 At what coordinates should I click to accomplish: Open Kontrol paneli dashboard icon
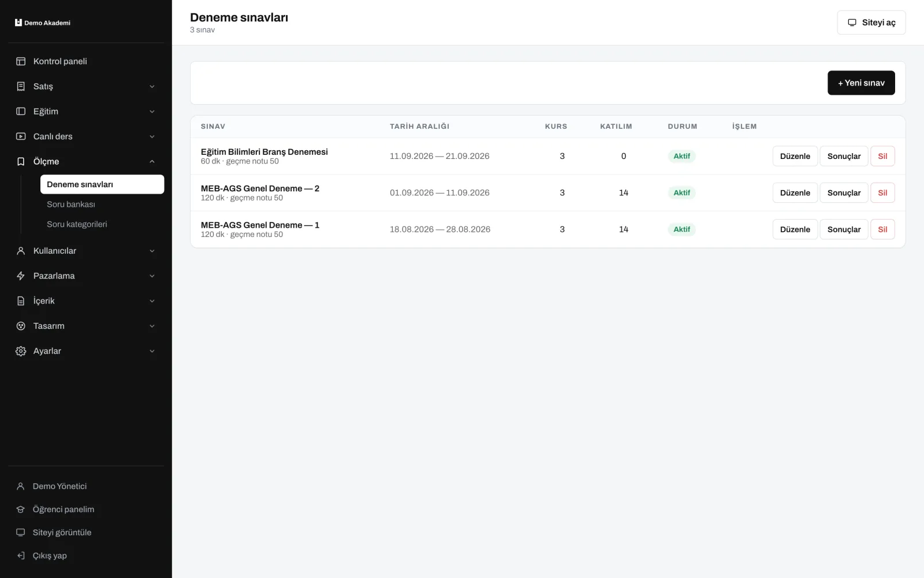pos(21,61)
